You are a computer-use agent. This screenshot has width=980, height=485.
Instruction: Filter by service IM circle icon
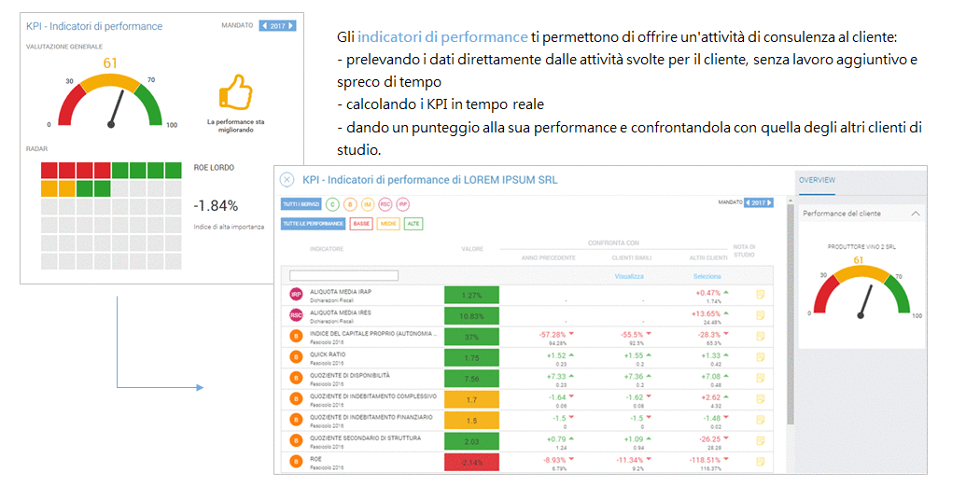368,204
